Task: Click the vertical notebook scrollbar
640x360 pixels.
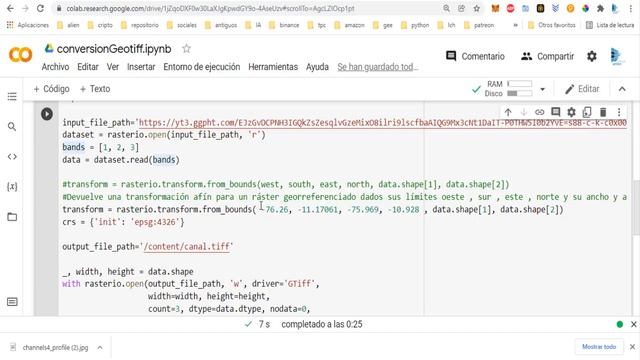Action: pos(636,208)
